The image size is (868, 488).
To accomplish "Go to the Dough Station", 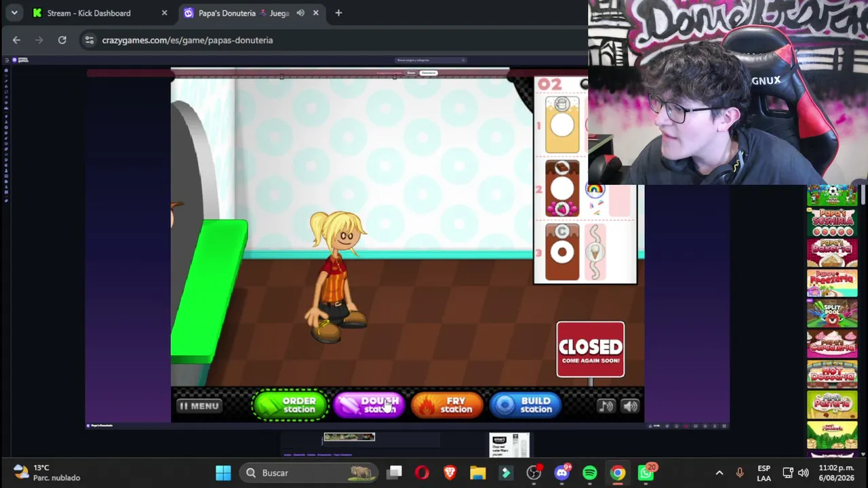I will [369, 405].
